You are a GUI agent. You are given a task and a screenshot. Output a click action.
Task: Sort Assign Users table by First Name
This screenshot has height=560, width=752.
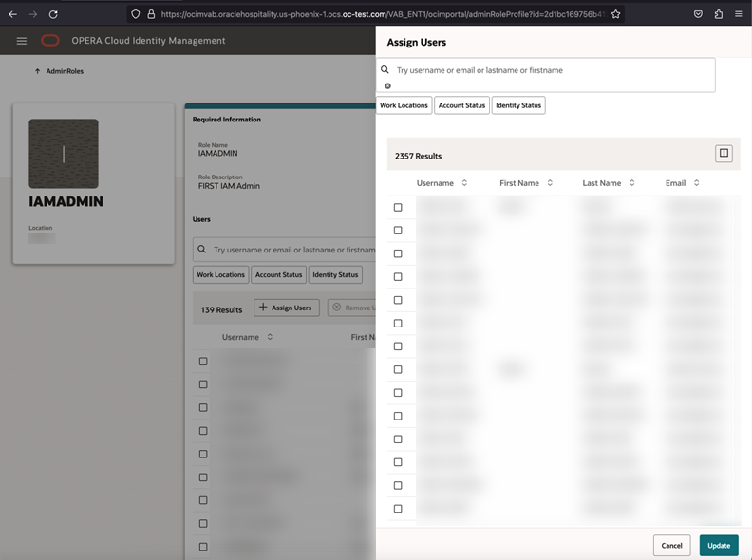pyautogui.click(x=550, y=183)
